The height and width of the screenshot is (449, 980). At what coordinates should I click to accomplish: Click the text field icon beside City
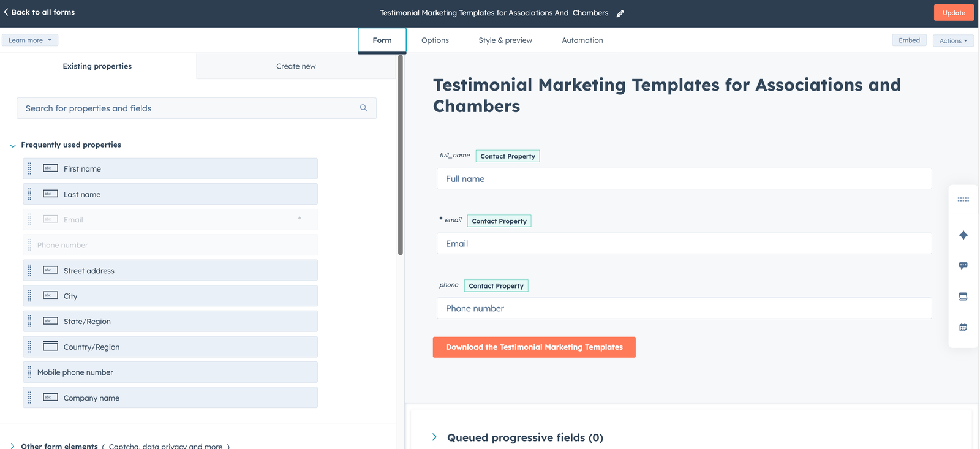coord(51,295)
